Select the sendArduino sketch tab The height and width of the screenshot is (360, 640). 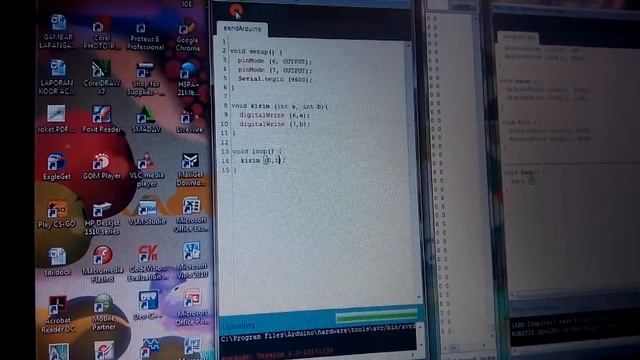(x=242, y=29)
